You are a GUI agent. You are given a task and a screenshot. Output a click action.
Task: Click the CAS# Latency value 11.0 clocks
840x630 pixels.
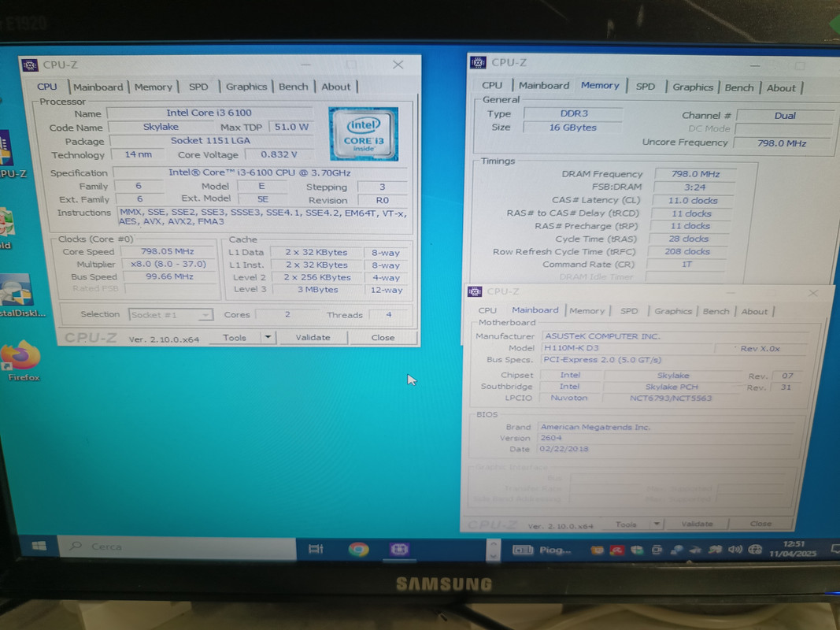point(693,200)
